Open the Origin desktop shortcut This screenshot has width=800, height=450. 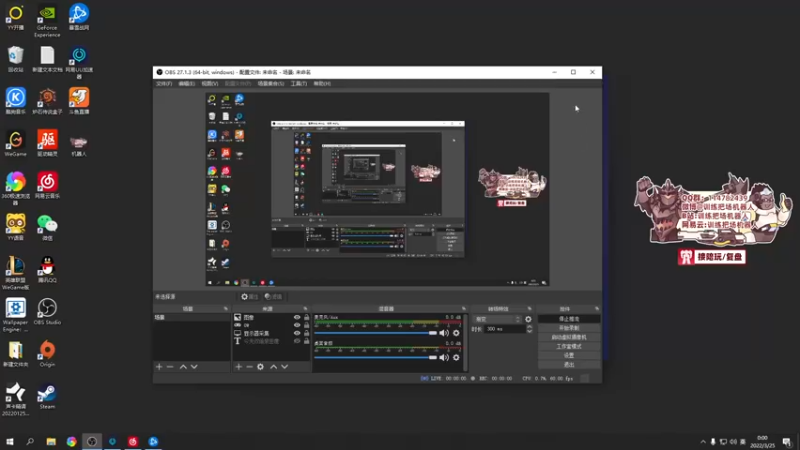(47, 354)
